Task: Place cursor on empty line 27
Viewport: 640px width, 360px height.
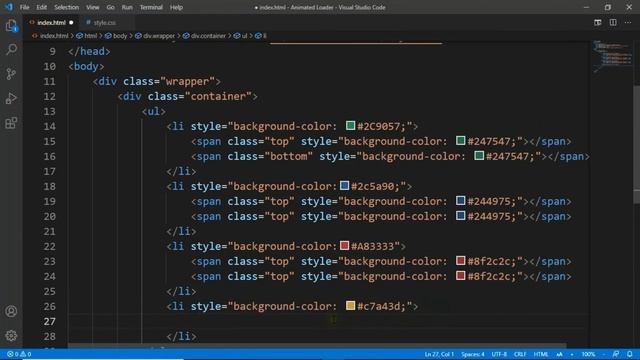Action: 328,322
